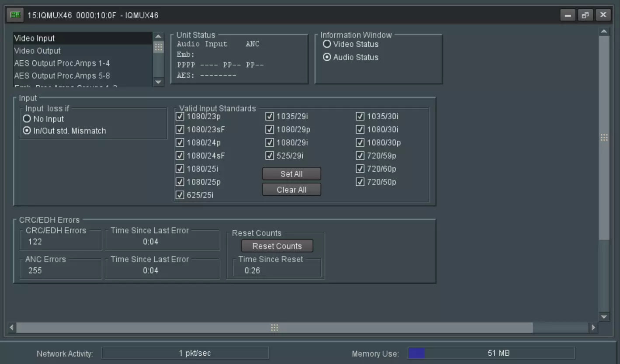Toggle the 1080/30i checkbox
Screen dimensions: 620x364
point(360,130)
